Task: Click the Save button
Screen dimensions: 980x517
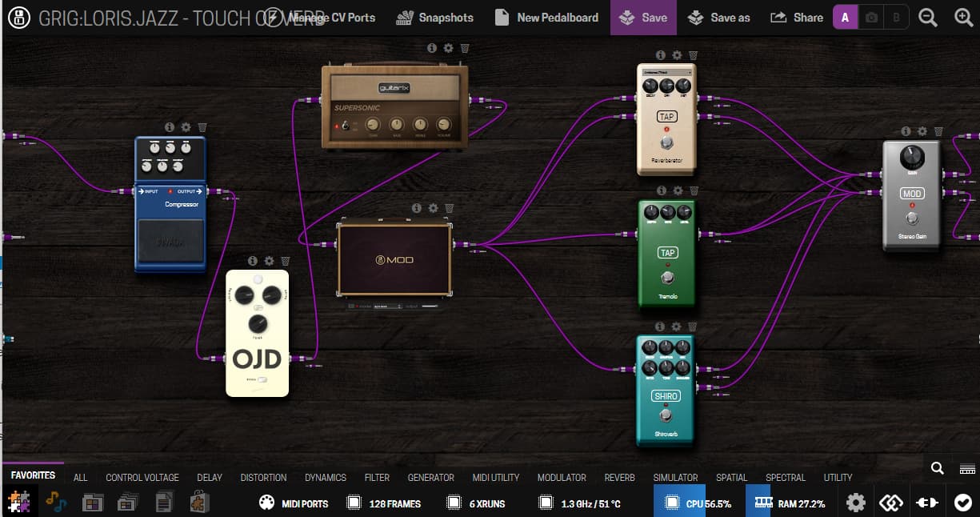Action: click(644, 18)
